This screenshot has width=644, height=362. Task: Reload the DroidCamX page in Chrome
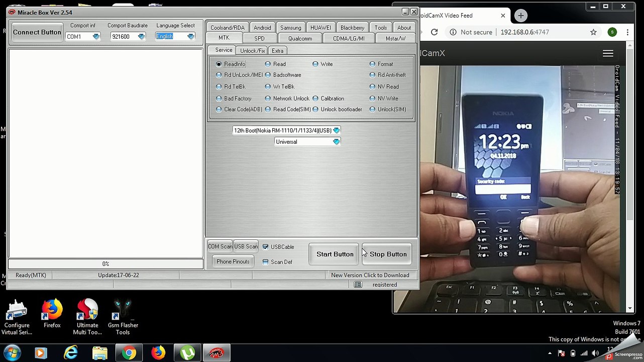tap(434, 32)
